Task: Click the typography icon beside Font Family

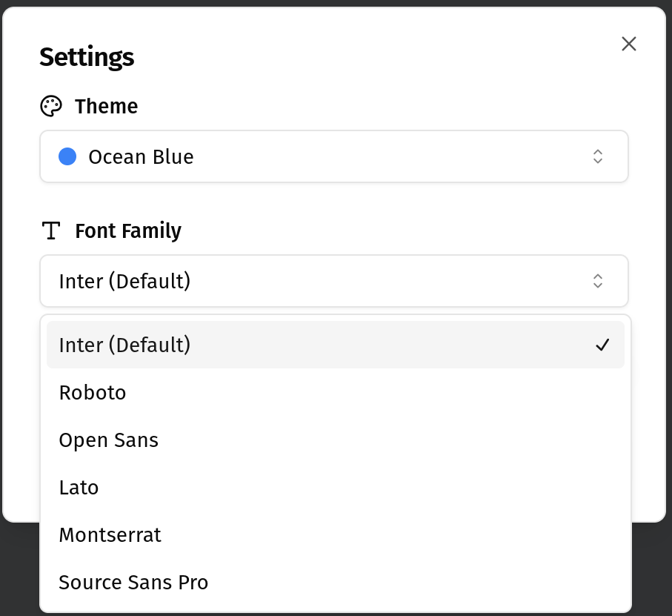Action: click(x=51, y=231)
